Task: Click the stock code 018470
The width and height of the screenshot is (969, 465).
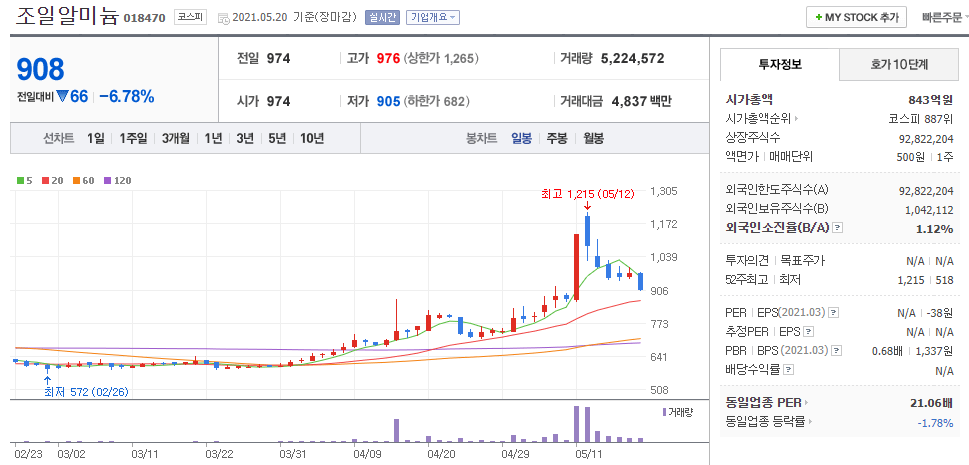Action: pyautogui.click(x=145, y=18)
